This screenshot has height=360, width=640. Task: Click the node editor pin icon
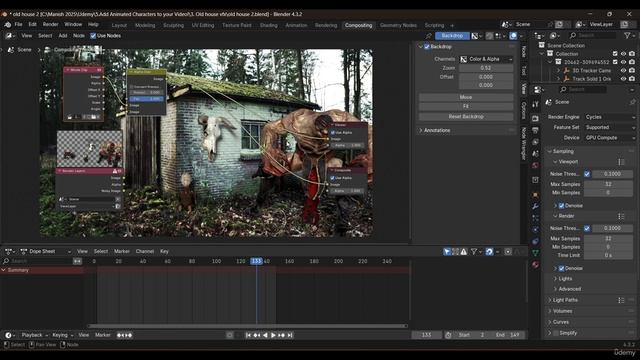[x=428, y=36]
